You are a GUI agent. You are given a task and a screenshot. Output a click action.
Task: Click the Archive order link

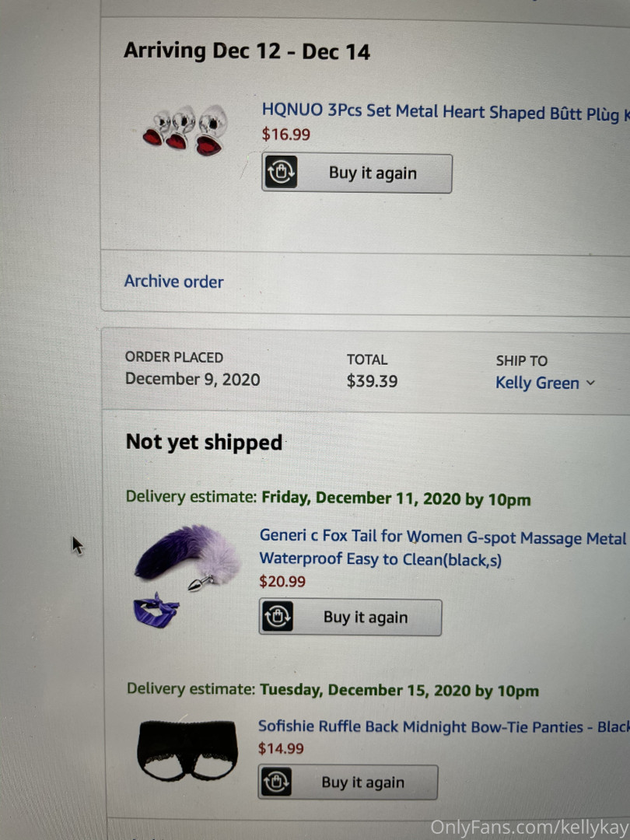[173, 282]
